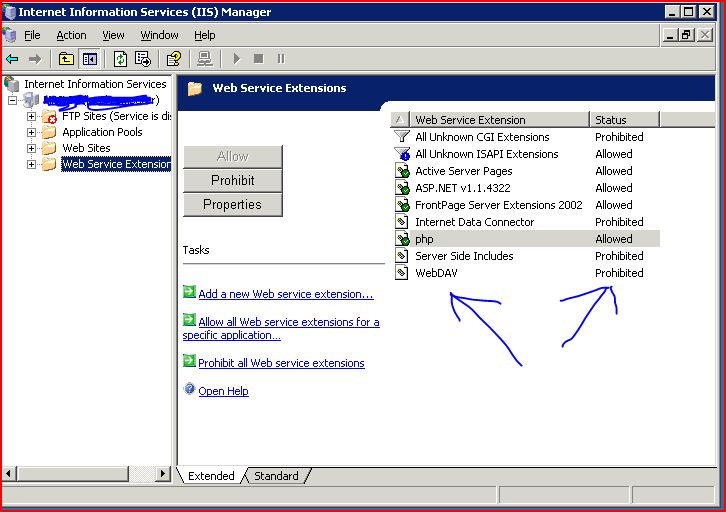
Task: Open the Action menu
Action: (x=71, y=35)
